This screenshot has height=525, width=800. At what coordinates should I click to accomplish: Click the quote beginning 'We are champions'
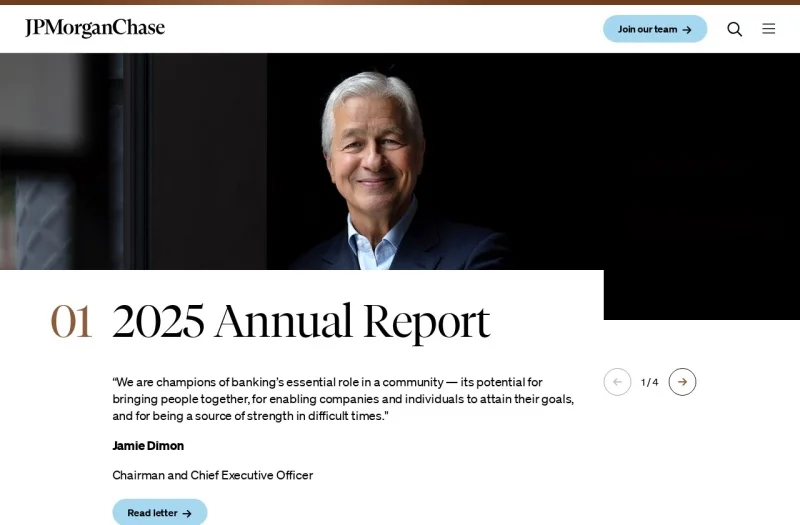pos(343,399)
